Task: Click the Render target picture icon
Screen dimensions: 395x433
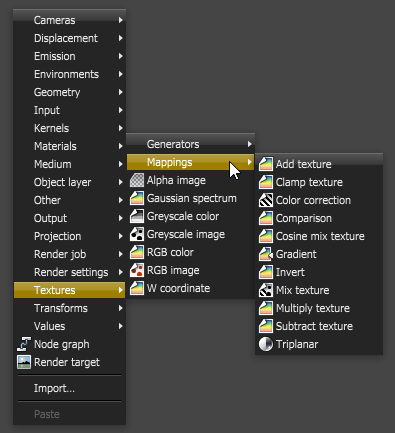Action: (x=24, y=362)
